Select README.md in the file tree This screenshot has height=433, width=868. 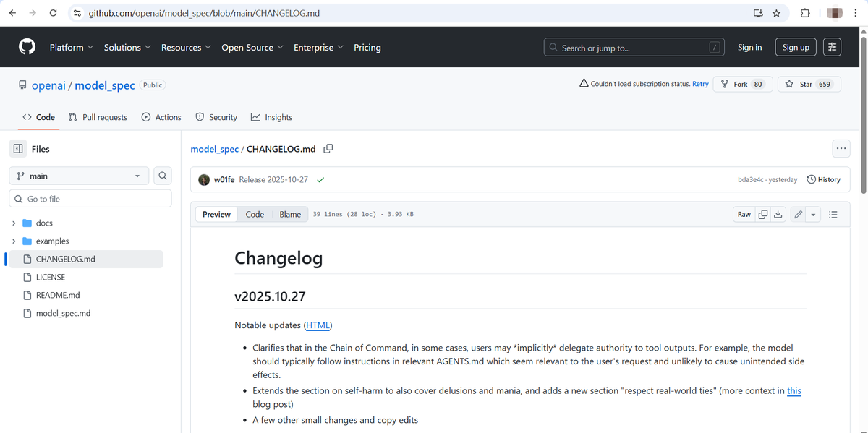point(58,295)
